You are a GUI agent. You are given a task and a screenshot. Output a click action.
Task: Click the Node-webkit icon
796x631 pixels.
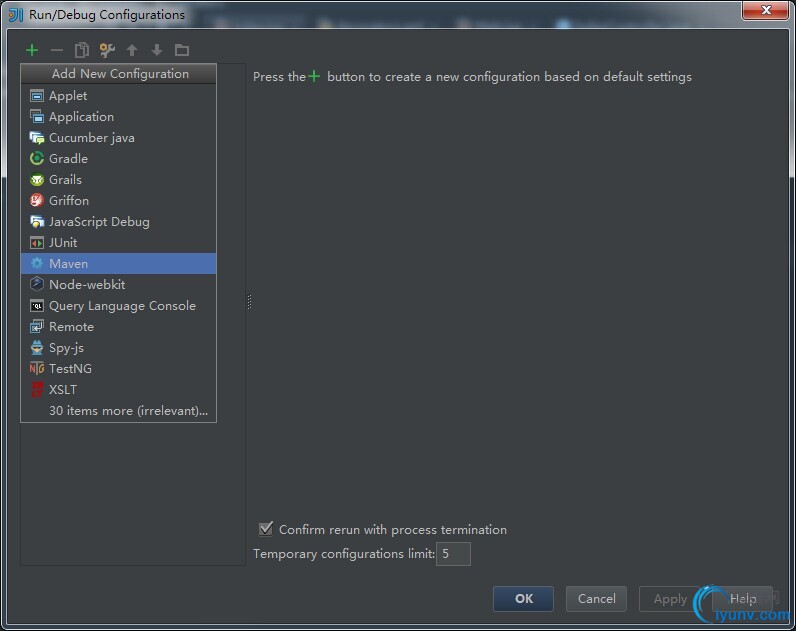click(x=37, y=284)
